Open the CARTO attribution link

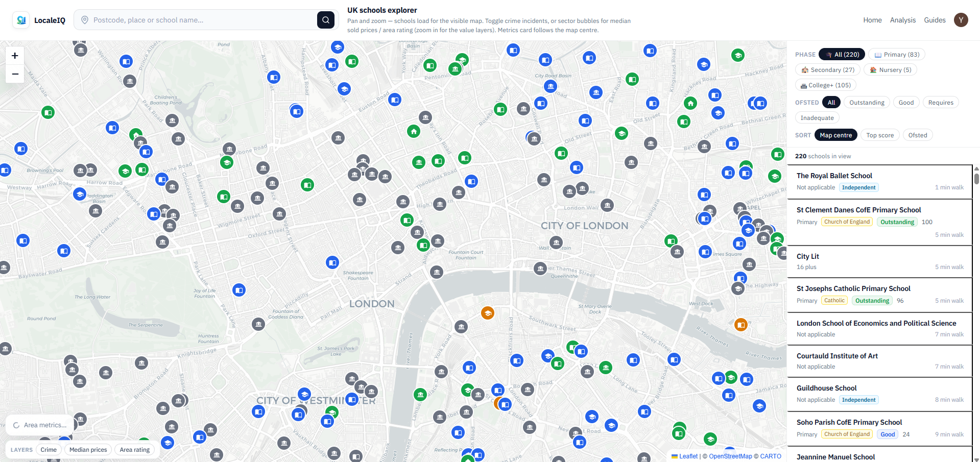771,456
